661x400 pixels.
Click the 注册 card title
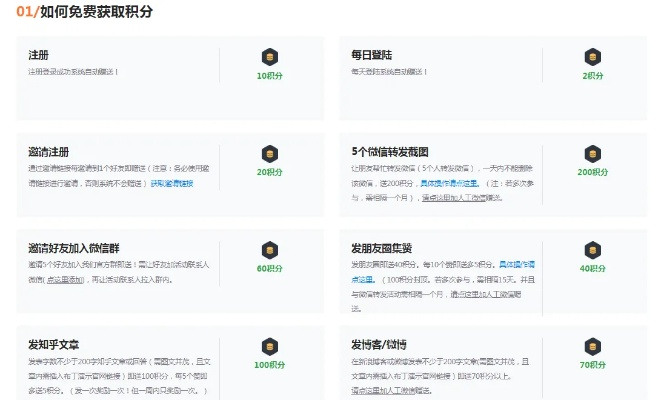pos(39,55)
